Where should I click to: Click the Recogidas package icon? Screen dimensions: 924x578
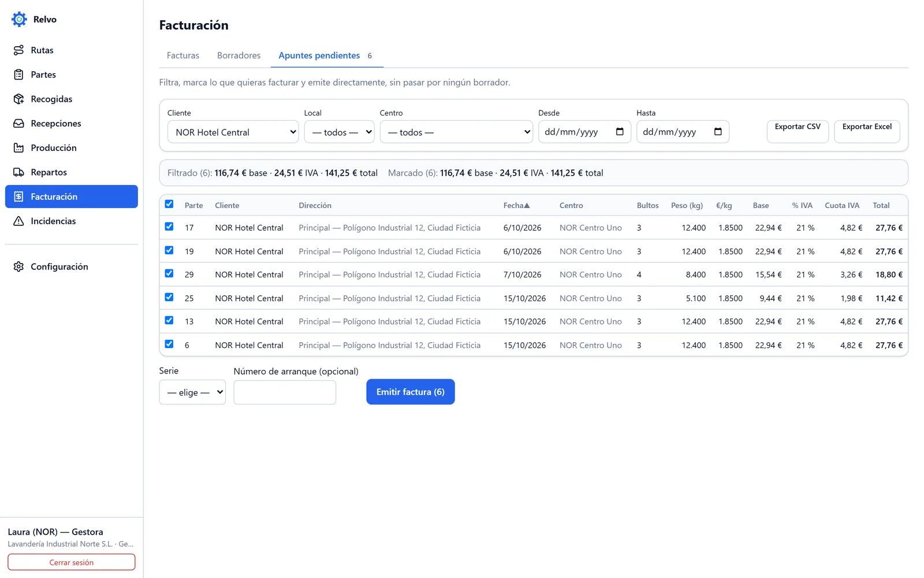click(x=18, y=99)
